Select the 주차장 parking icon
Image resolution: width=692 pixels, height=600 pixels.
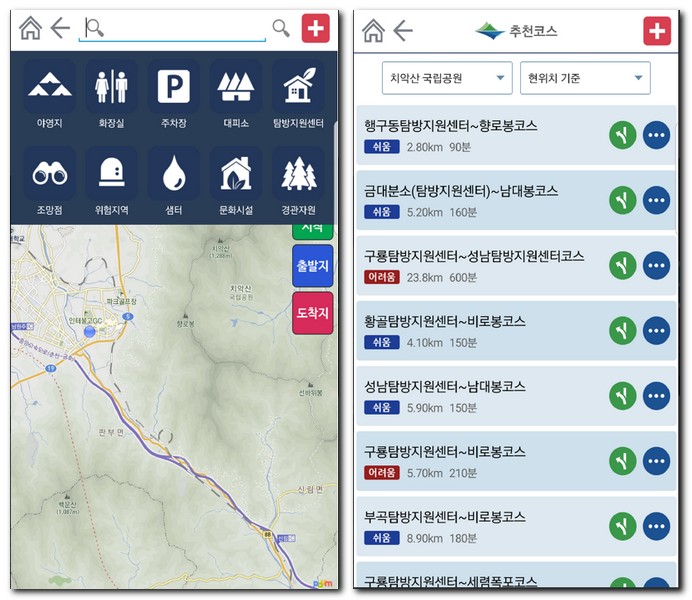pos(173,87)
